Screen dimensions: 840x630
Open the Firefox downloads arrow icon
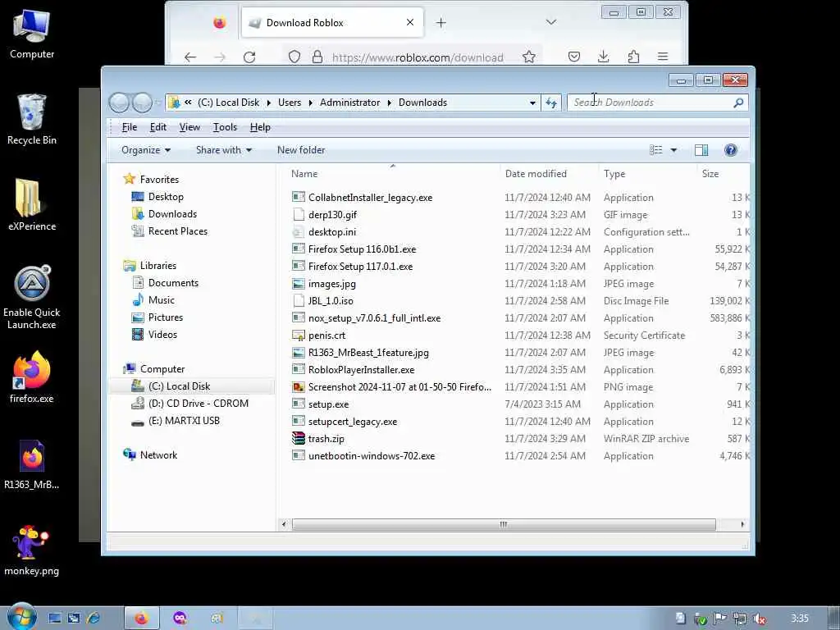pyautogui.click(x=603, y=57)
